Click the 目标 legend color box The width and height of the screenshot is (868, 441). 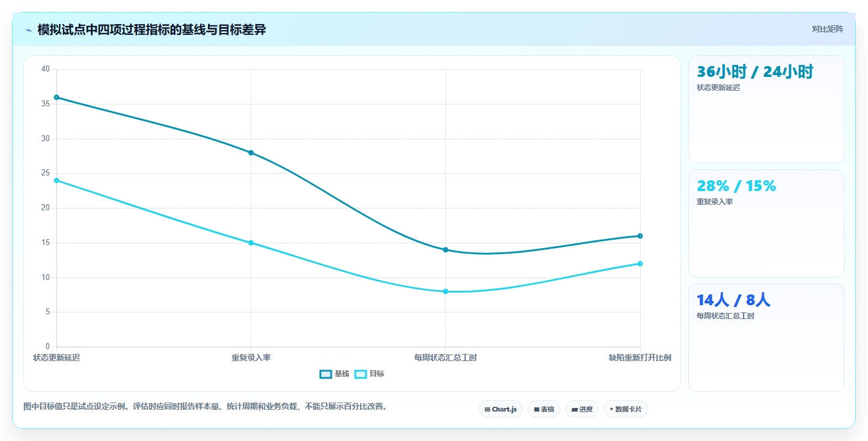pyautogui.click(x=361, y=374)
